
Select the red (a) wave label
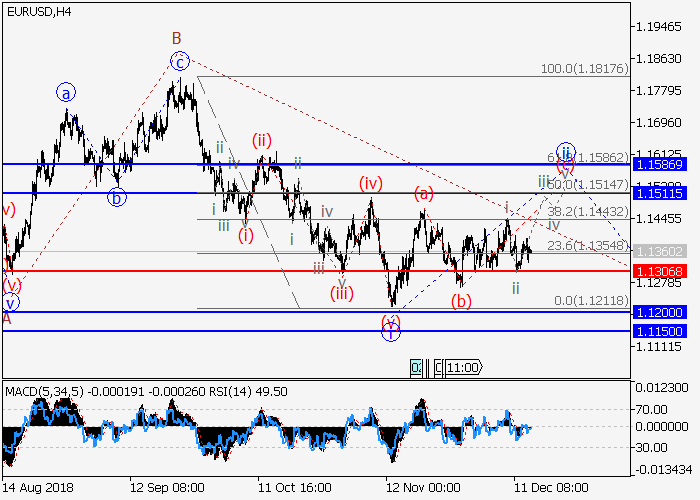[424, 194]
